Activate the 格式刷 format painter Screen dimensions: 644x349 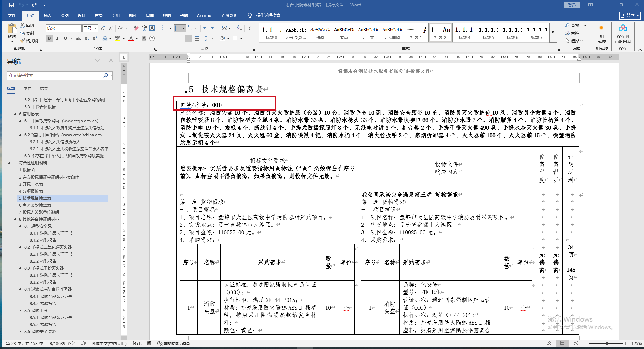point(29,41)
